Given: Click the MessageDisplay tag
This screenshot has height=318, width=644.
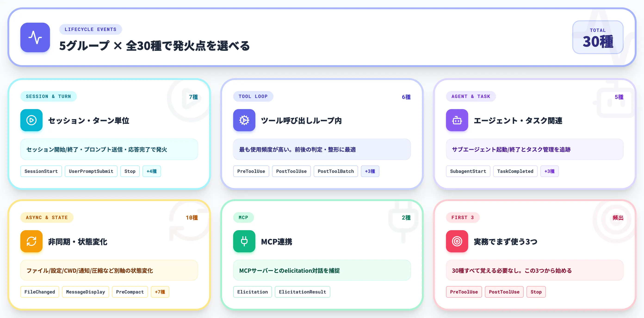Looking at the screenshot, I should (x=86, y=292).
